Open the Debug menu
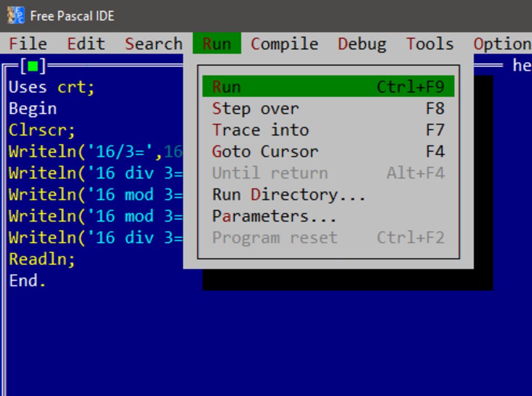Viewport: 532px width, 396px height. (x=362, y=44)
